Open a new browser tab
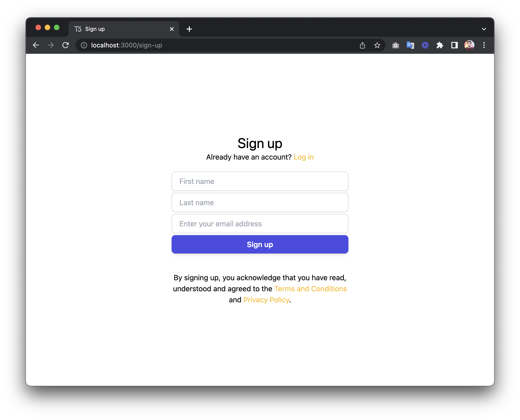This screenshot has height=420, width=520. point(189,29)
